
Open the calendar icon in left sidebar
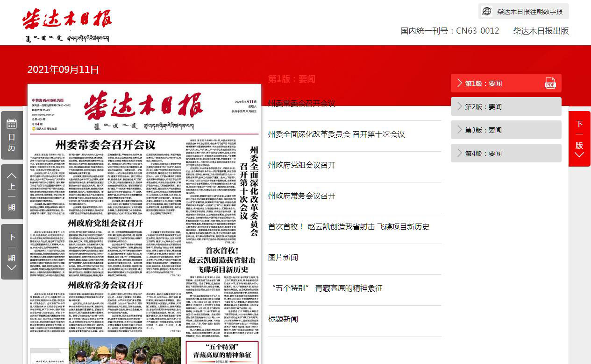[x=12, y=124]
